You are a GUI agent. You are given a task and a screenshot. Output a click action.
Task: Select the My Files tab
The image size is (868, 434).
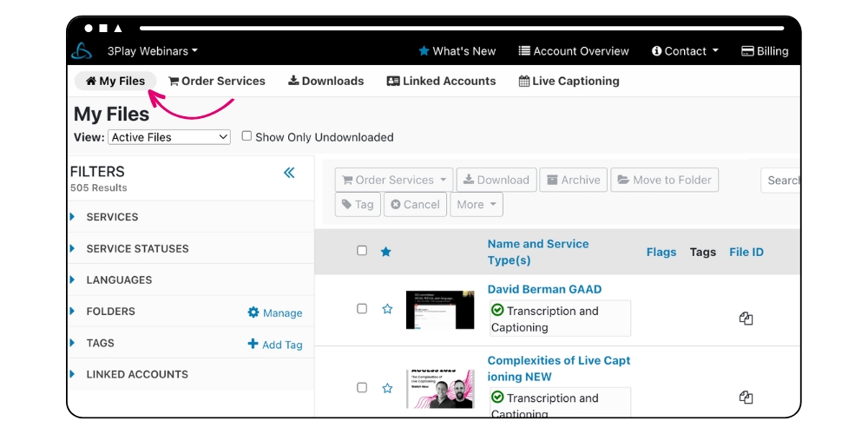click(x=115, y=81)
